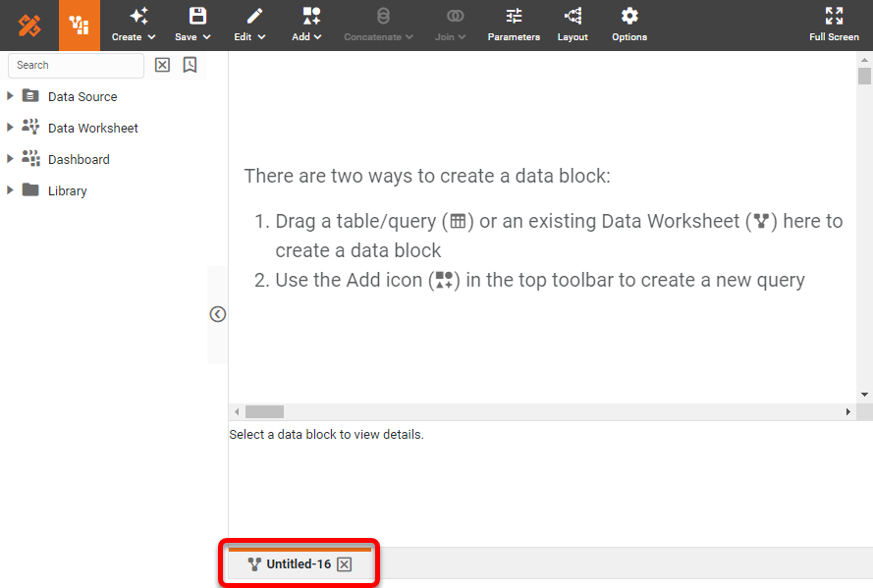Open the Add dropdown menu
Viewport: 873px width, 588px height.
click(x=306, y=24)
